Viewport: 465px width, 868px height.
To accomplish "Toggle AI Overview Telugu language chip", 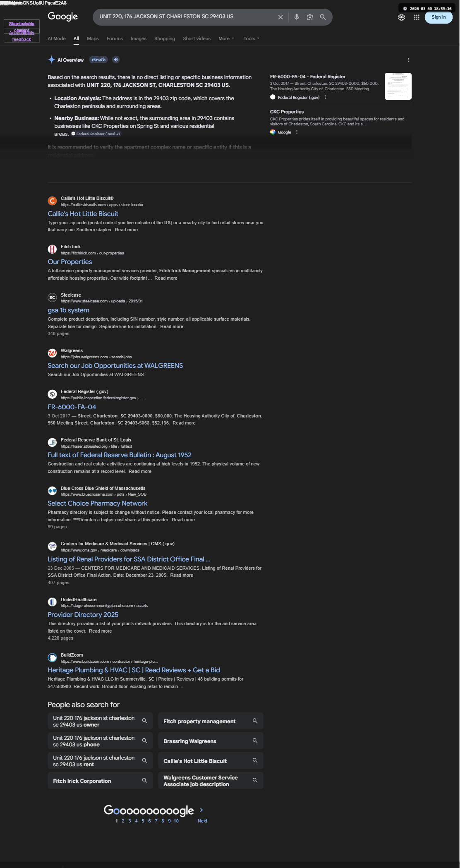I will pos(98,60).
